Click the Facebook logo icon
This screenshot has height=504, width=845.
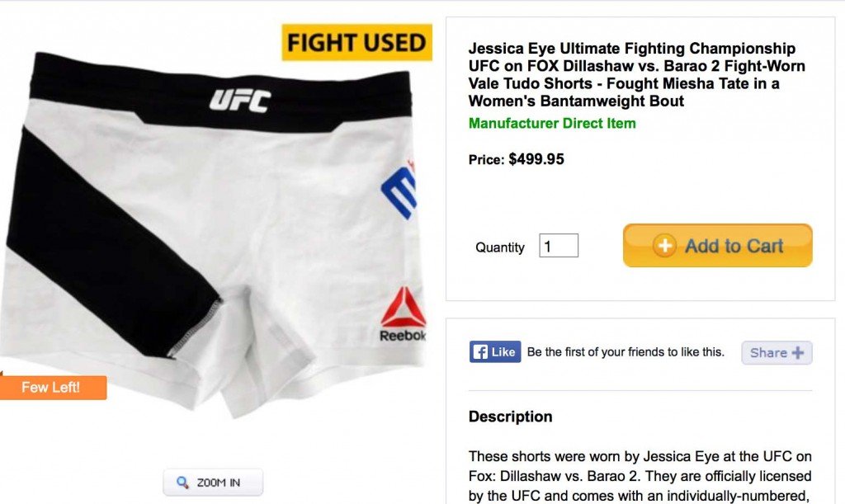pos(479,352)
